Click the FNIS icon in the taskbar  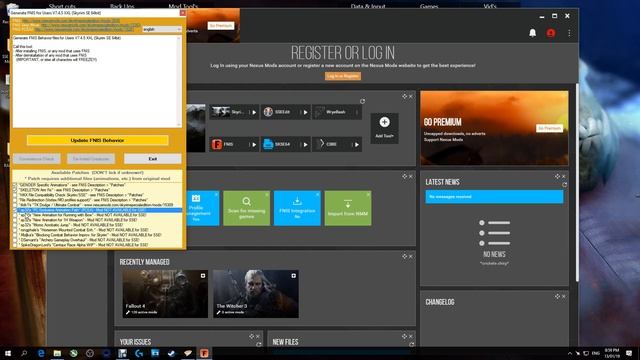point(204,353)
